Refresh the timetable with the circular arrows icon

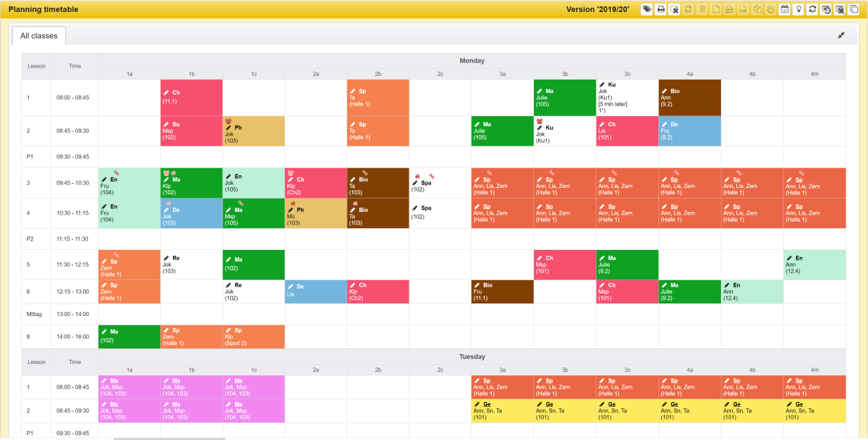click(812, 9)
